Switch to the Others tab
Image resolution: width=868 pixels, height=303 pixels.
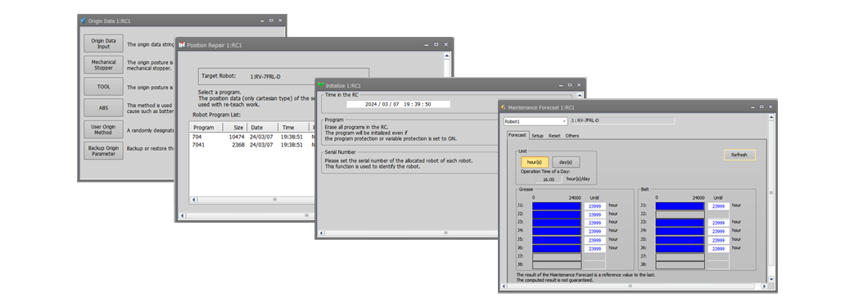click(x=572, y=135)
